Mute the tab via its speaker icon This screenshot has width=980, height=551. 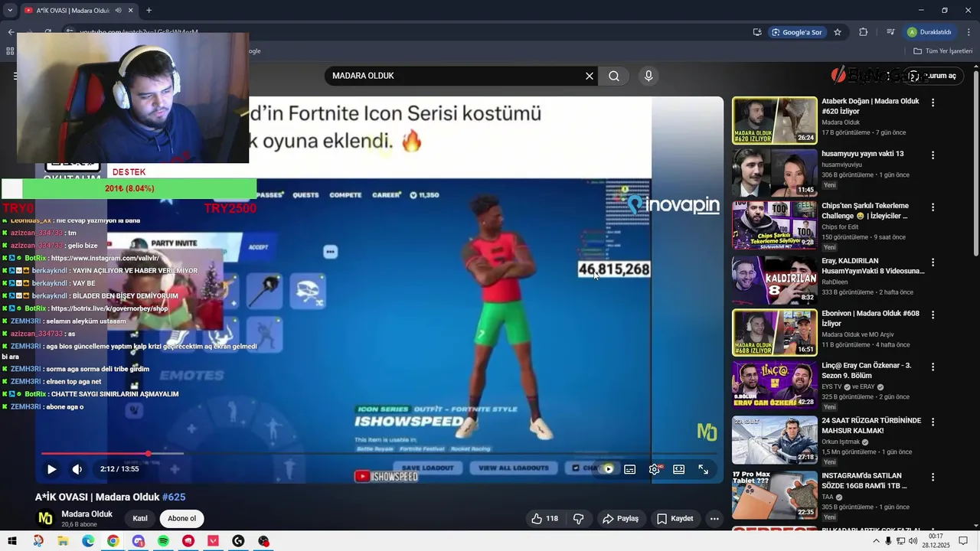(x=117, y=11)
